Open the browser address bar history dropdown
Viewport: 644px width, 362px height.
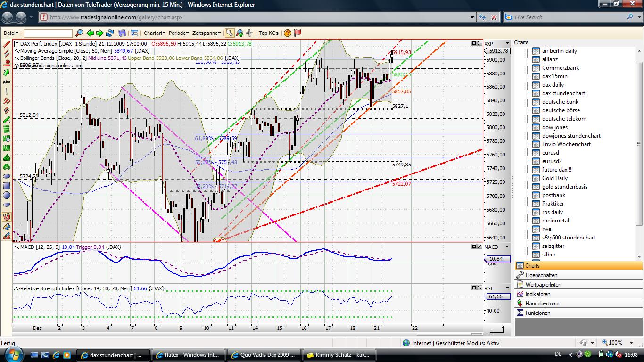pos(472,17)
